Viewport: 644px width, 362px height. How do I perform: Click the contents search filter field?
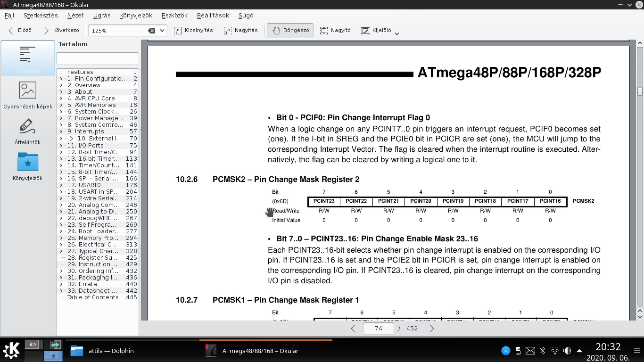click(x=98, y=58)
